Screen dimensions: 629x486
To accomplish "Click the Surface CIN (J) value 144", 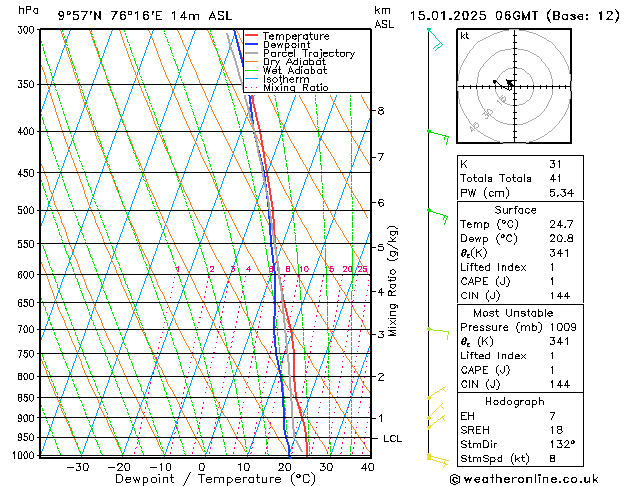I will (559, 296).
